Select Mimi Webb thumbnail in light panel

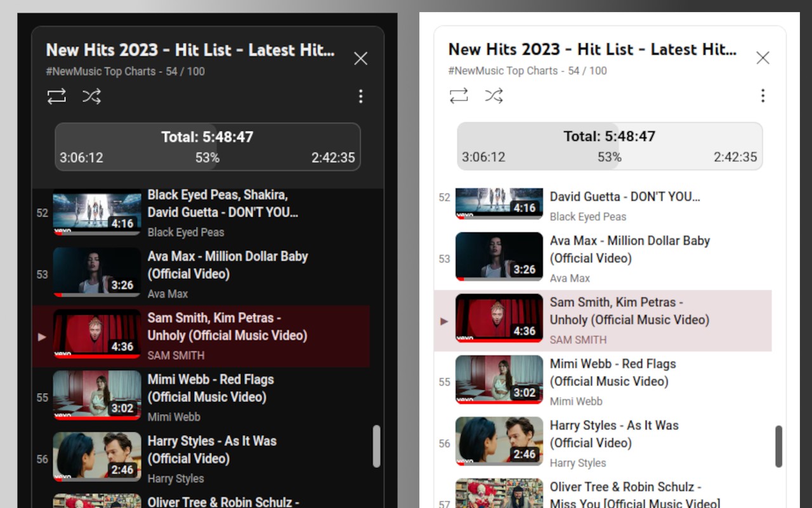click(x=499, y=380)
